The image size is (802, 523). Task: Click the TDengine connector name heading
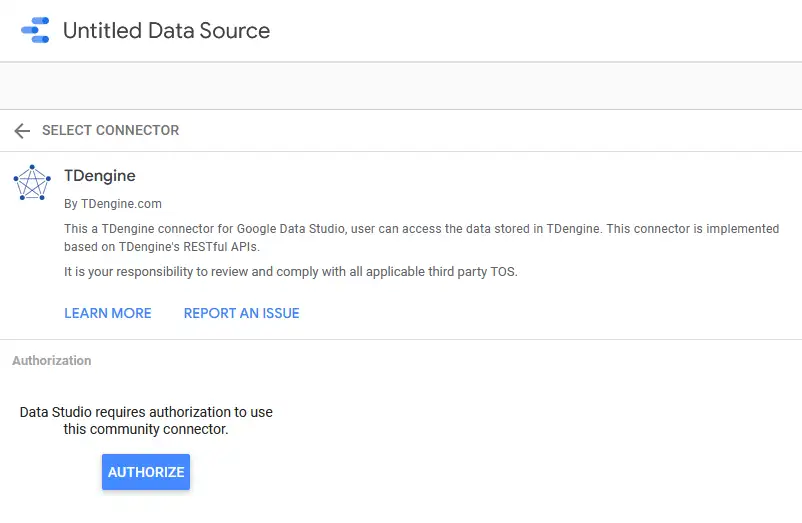click(x=100, y=176)
